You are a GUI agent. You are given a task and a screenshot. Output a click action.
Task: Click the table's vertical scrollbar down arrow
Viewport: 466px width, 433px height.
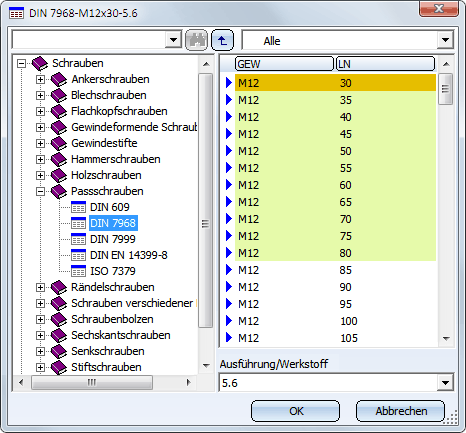(446, 339)
